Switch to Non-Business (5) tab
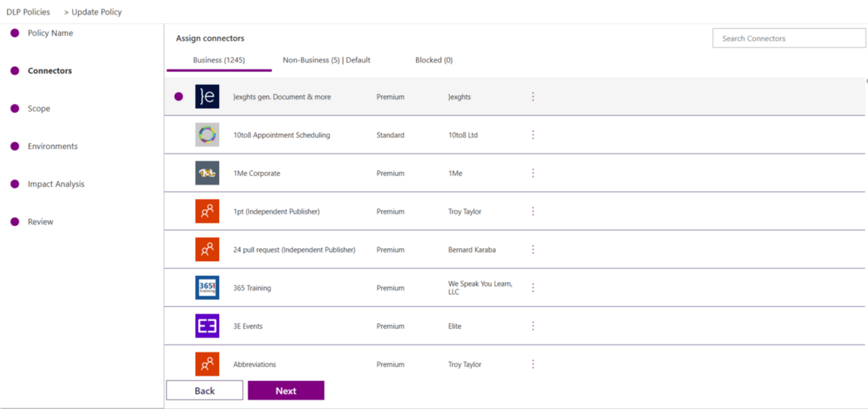 326,60
